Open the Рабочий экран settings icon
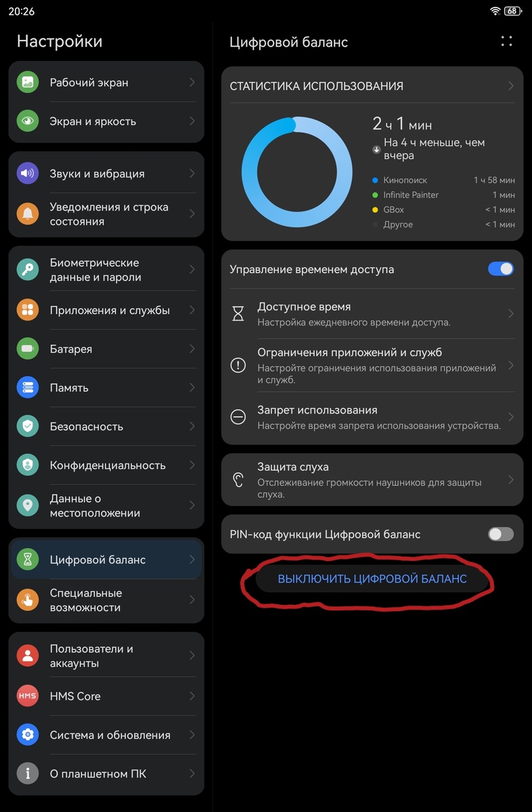The height and width of the screenshot is (812, 532). 28,82
